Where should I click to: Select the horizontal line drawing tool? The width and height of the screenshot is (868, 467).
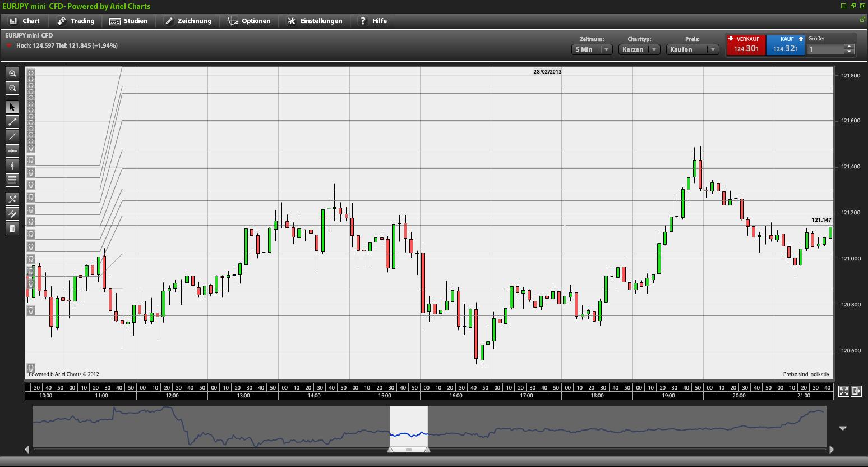click(x=12, y=151)
